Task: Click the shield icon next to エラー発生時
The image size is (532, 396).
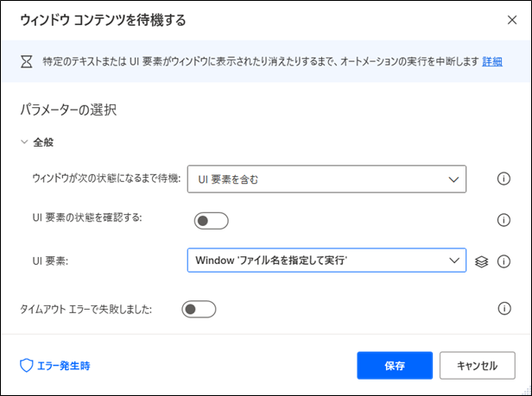Action: coord(26,366)
